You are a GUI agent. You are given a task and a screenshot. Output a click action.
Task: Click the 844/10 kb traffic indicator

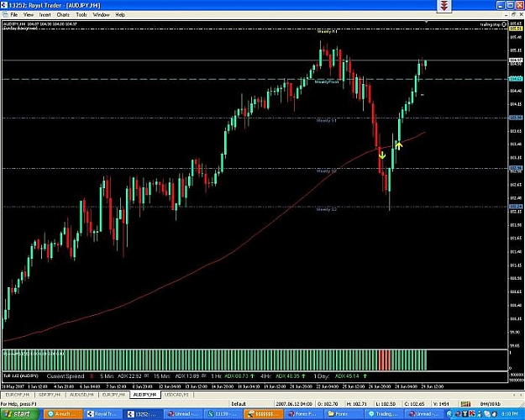(491, 404)
